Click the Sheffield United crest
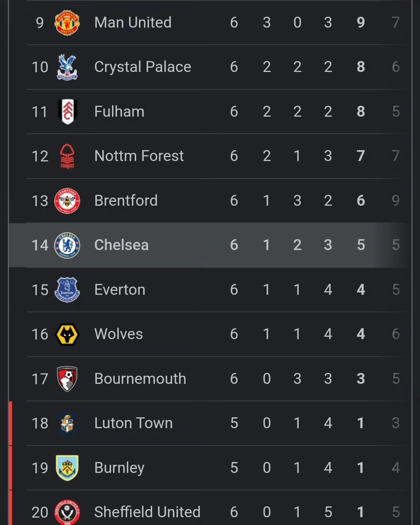 [67, 512]
